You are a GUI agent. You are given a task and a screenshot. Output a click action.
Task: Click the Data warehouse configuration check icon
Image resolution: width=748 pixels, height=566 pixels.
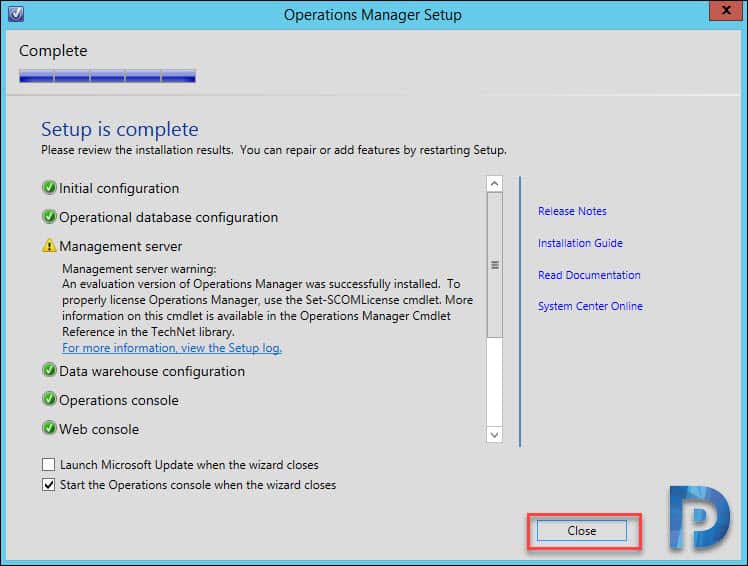(x=49, y=370)
